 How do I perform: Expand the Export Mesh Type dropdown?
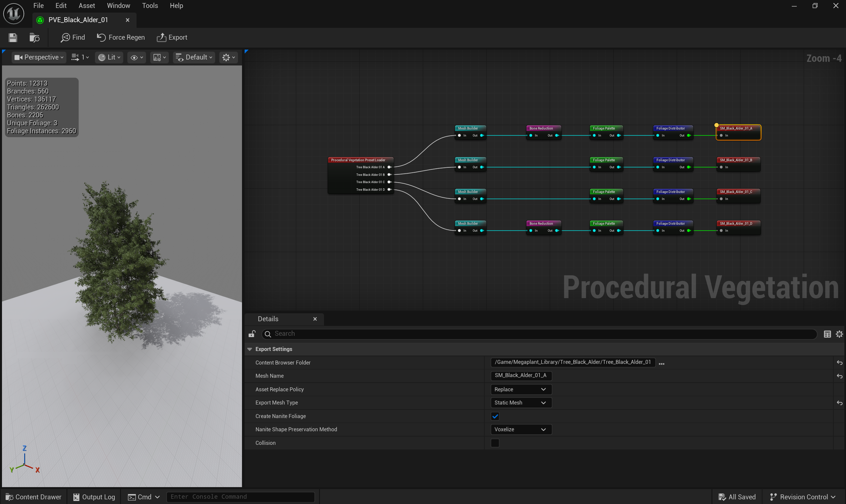tap(520, 403)
